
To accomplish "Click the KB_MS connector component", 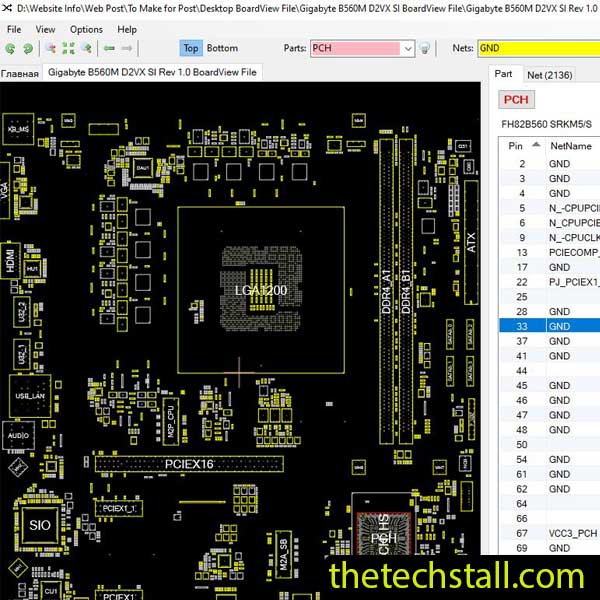I will point(18,129).
